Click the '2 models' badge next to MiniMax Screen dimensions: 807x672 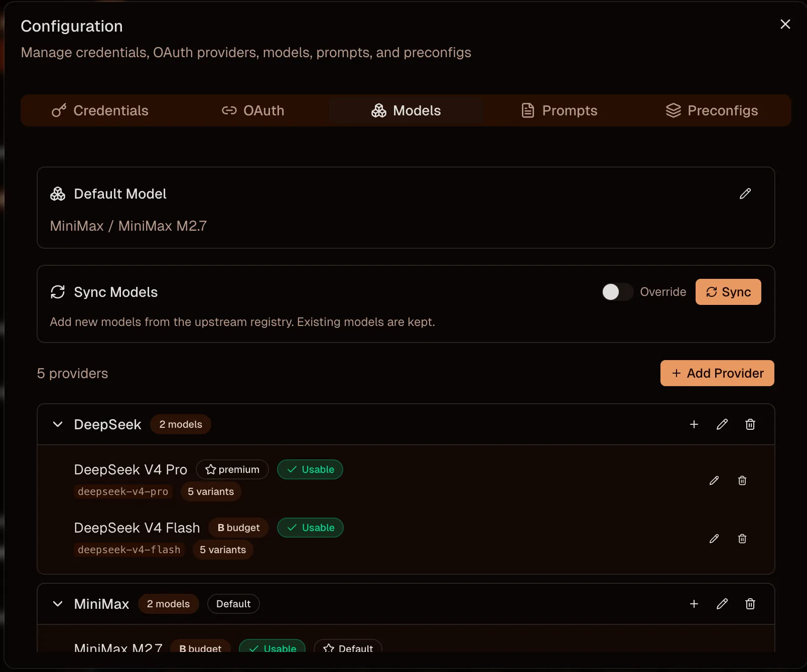point(169,604)
